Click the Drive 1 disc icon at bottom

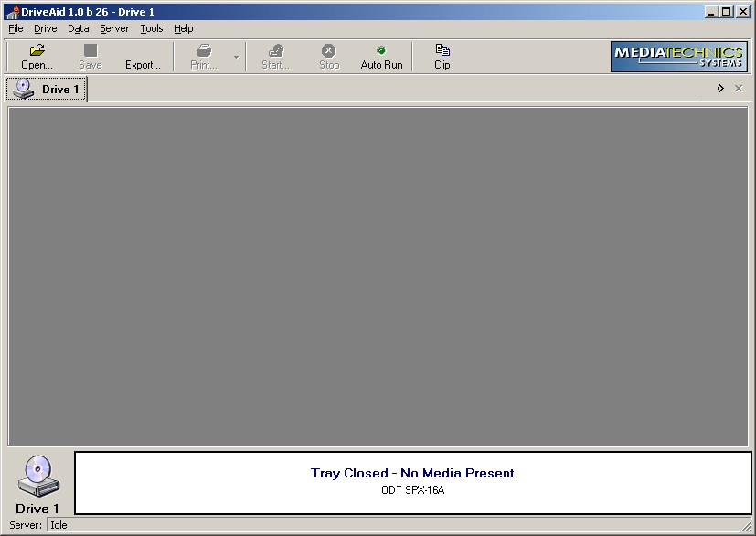[37, 476]
